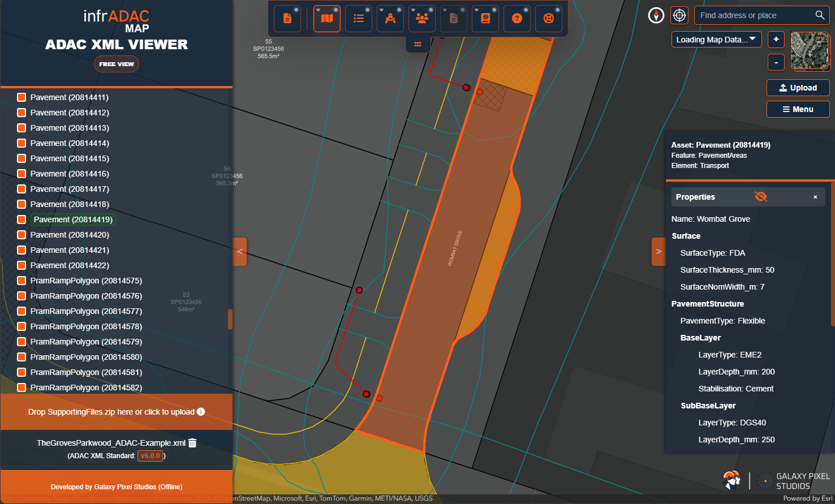Viewport: 835px width, 504px height.
Task: Zoom out on the map
Action: point(776,62)
